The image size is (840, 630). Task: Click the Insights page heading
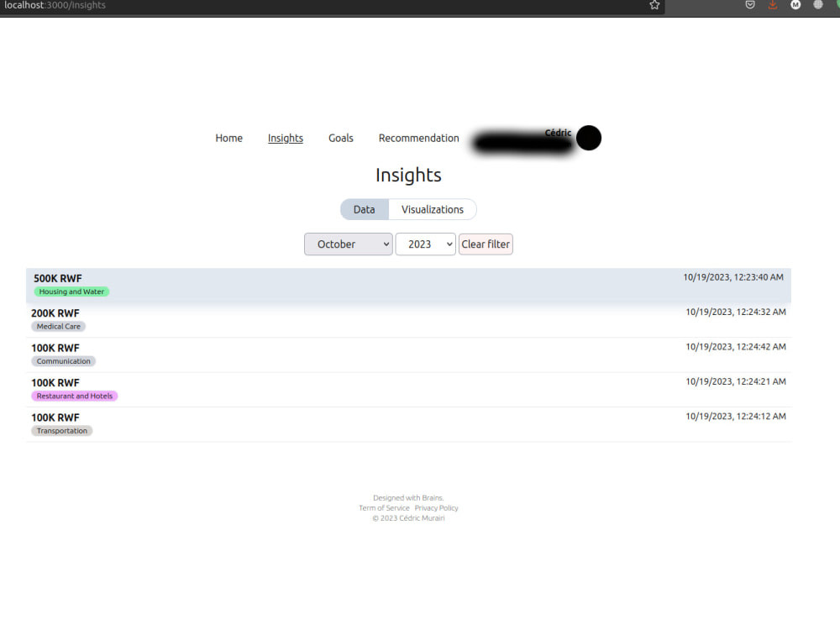point(408,176)
